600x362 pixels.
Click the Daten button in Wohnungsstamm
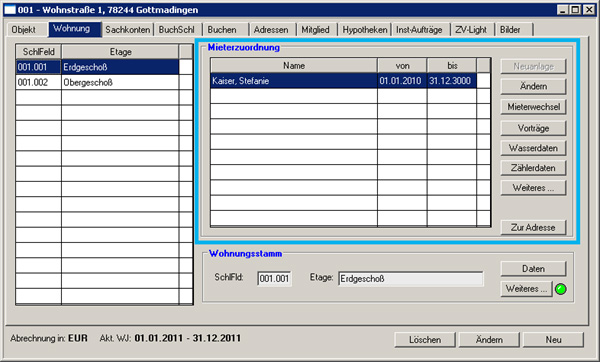[533, 269]
